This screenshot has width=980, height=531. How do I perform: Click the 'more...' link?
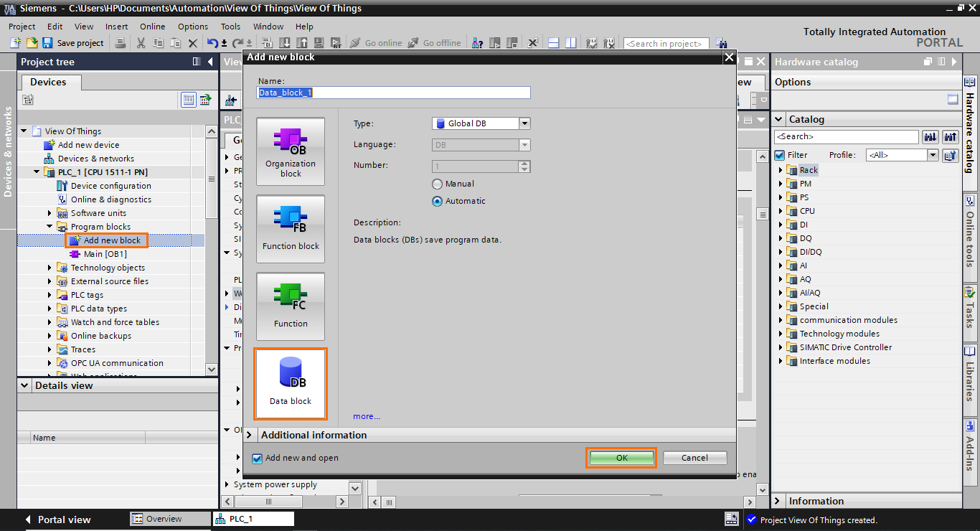(x=367, y=416)
